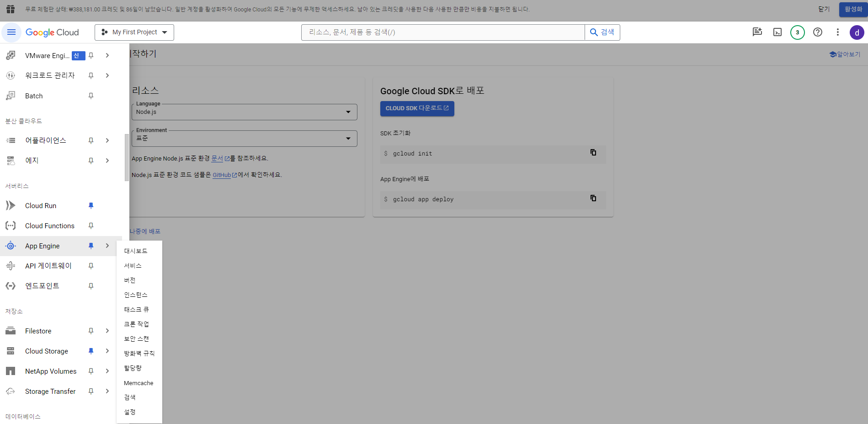Image resolution: width=868 pixels, height=424 pixels.
Task: Open the three-dot settings menu
Action: tap(838, 32)
